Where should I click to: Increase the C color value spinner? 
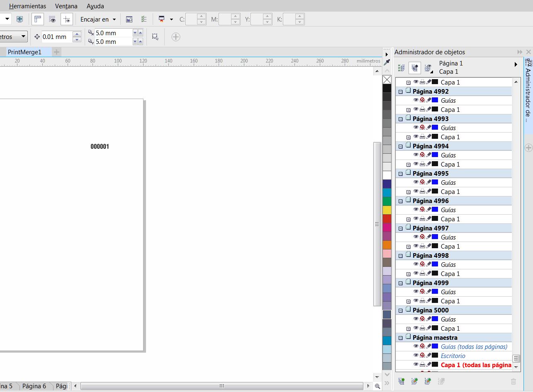[x=202, y=17]
